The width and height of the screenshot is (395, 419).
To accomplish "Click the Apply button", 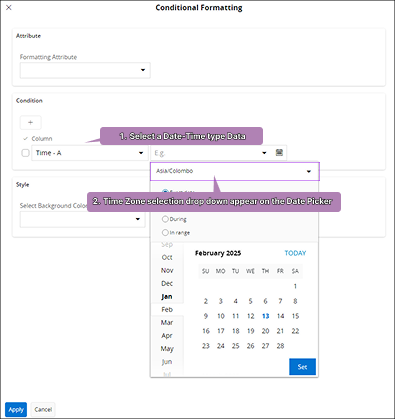I will point(16,409).
